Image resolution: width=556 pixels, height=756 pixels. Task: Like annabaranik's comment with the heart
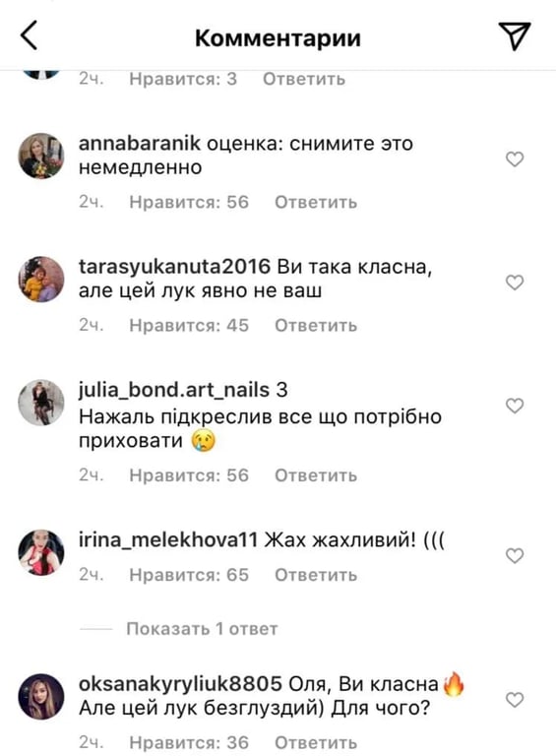[515, 158]
